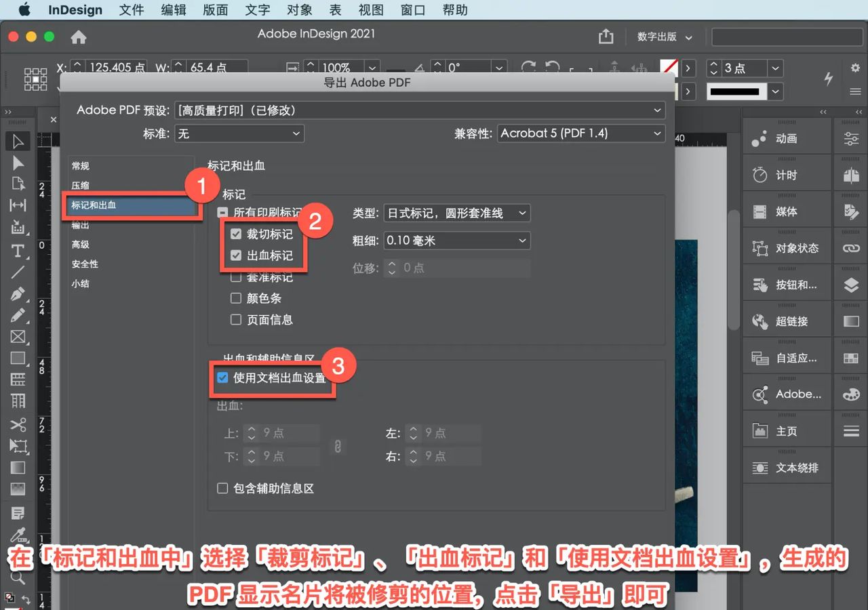Image resolution: width=868 pixels, height=610 pixels.
Task: Open the 兼容性 dropdown
Action: pyautogui.click(x=580, y=133)
